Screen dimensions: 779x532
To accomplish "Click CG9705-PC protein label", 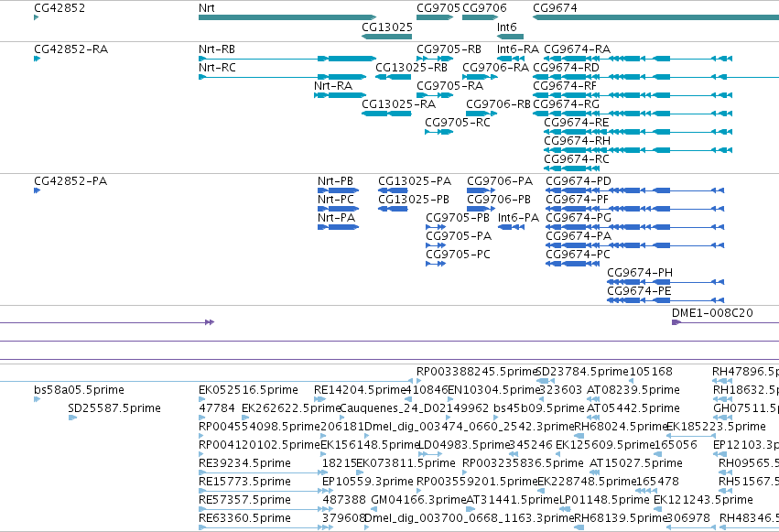I will pos(458,255).
